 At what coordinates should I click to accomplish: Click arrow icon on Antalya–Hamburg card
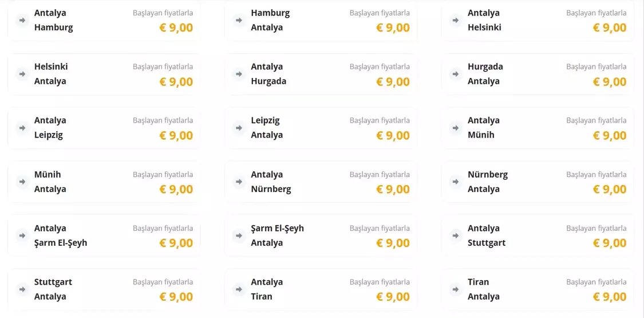pyautogui.click(x=22, y=20)
